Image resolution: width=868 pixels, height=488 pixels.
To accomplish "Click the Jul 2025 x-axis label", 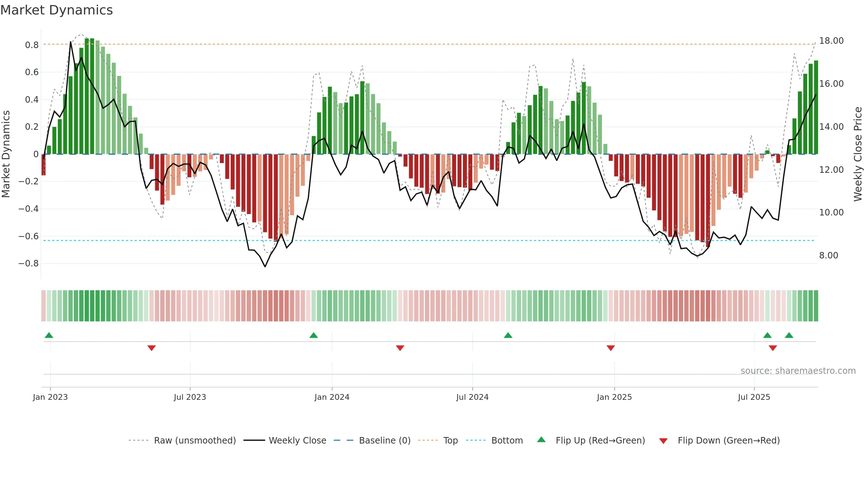I will click(754, 397).
